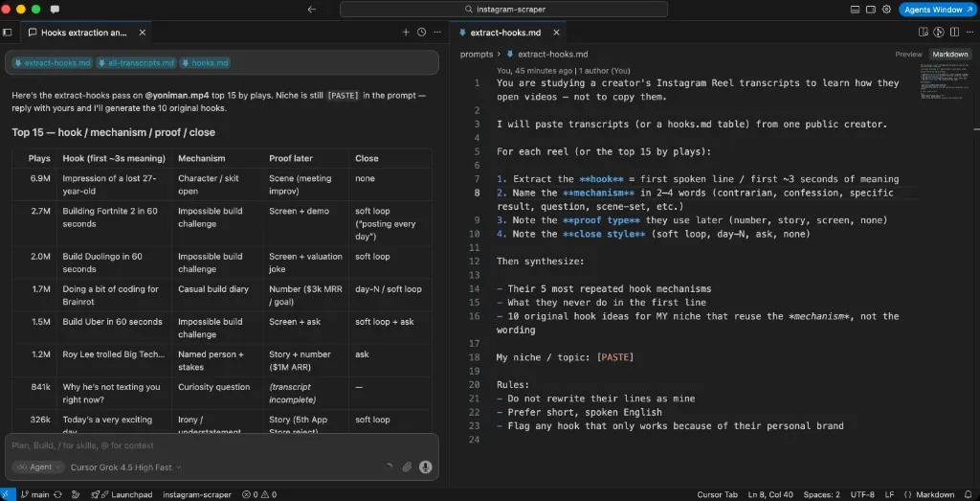Screen dimensions: 980x501
Task: Click the all-transcripts.md context chip
Action: tap(136, 63)
